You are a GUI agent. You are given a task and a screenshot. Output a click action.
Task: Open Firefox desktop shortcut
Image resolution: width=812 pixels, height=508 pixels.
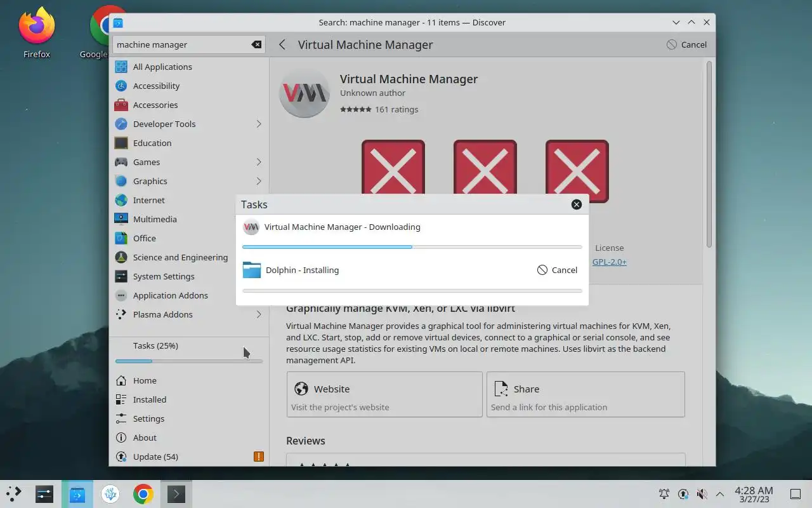pyautogui.click(x=37, y=32)
